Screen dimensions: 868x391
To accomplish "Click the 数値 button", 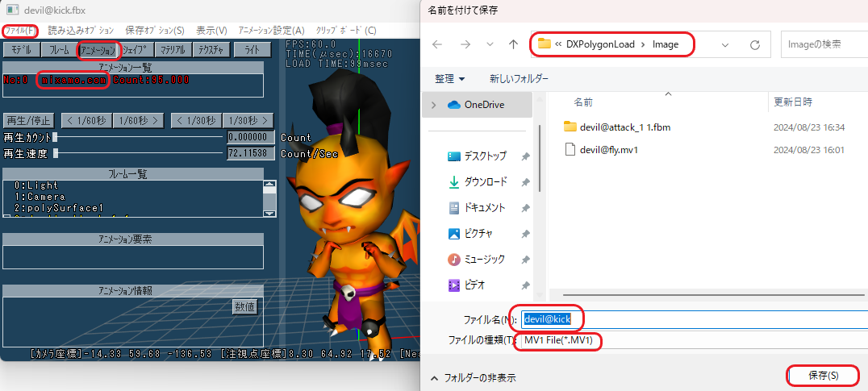I will coord(244,306).
